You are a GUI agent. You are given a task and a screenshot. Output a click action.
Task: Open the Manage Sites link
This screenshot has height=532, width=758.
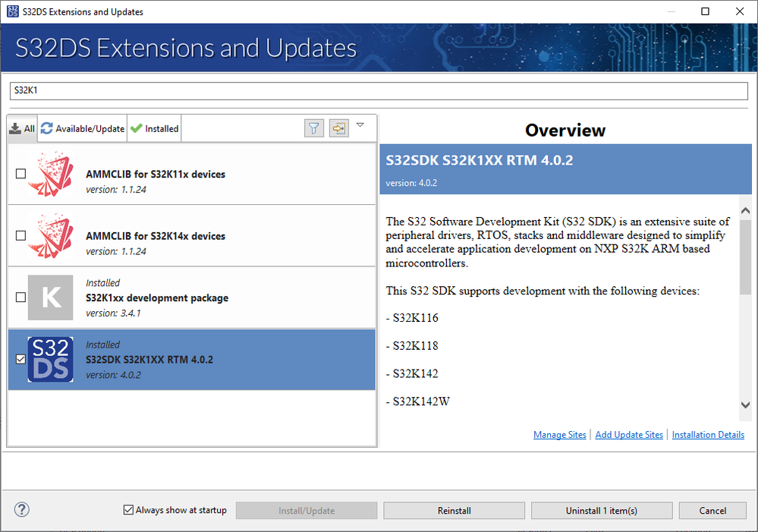(x=559, y=434)
